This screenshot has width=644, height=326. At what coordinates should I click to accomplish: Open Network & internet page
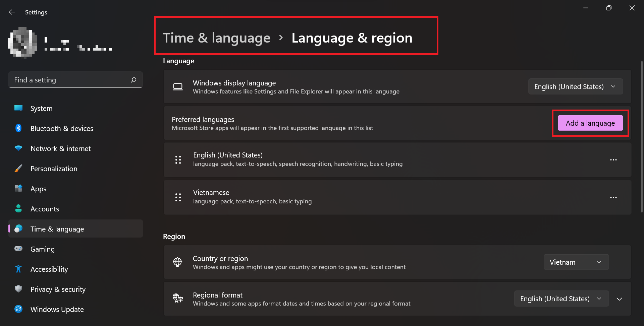pos(75,148)
